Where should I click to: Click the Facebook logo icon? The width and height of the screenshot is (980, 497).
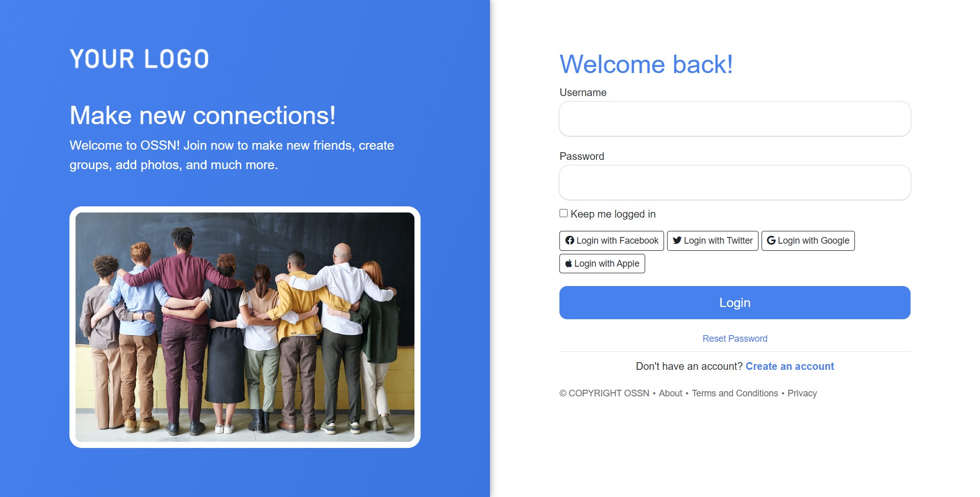pos(570,241)
